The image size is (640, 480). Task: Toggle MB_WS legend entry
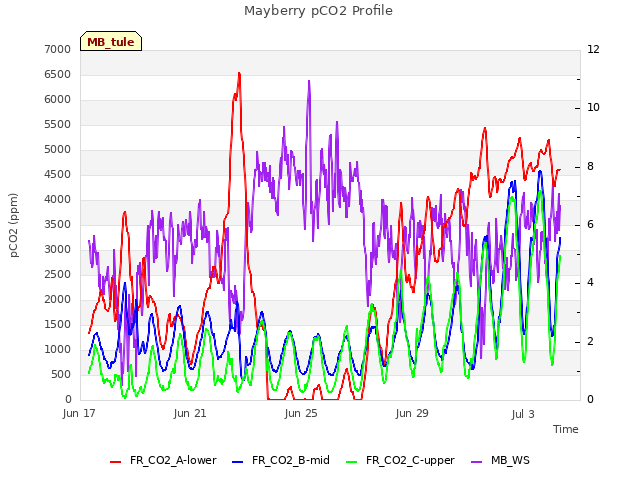[x=500, y=460]
